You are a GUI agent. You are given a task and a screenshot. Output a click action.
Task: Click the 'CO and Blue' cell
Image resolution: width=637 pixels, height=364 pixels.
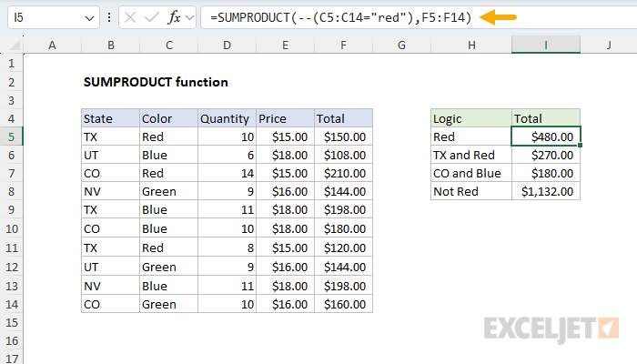click(x=471, y=173)
